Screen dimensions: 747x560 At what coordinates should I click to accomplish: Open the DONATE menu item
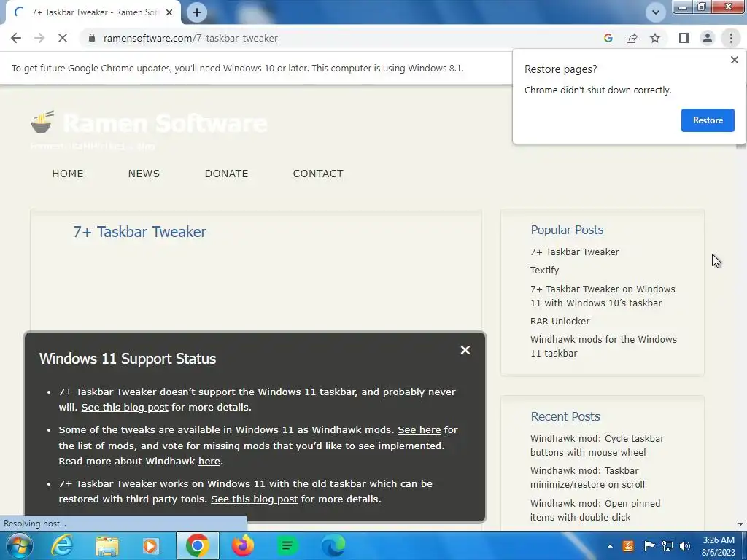[x=226, y=174]
